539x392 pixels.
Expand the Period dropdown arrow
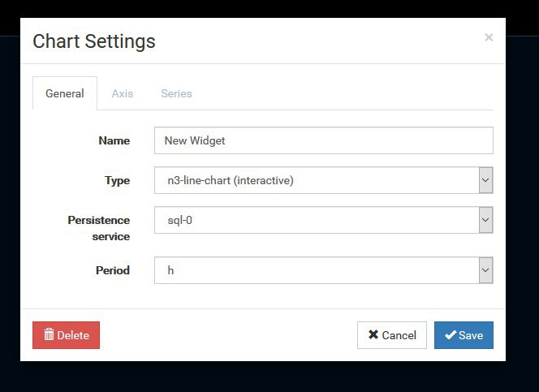coord(485,270)
